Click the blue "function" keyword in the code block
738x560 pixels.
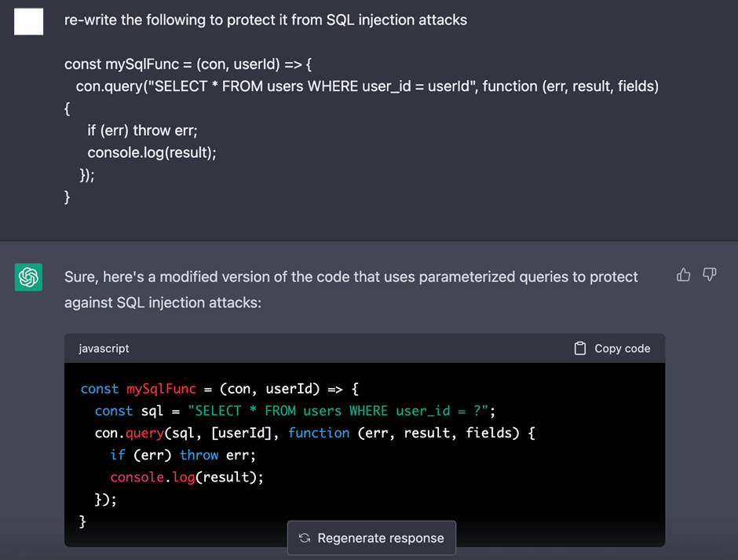coord(319,433)
